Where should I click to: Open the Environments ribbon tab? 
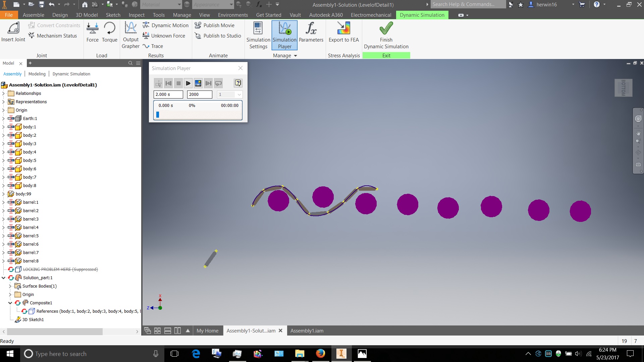point(232,15)
